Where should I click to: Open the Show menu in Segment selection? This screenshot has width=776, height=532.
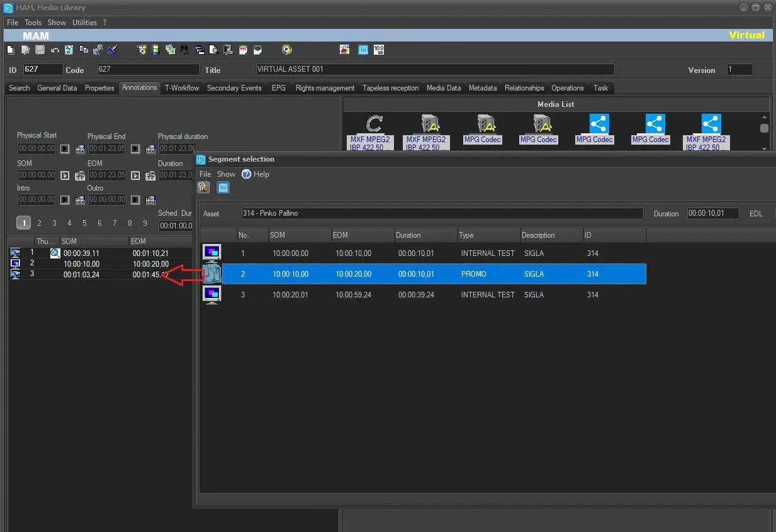tap(226, 174)
